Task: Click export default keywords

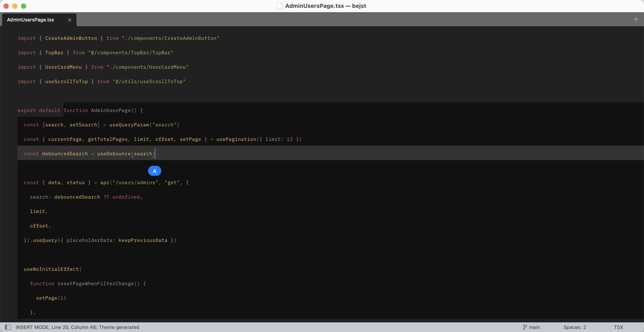Action: click(39, 110)
